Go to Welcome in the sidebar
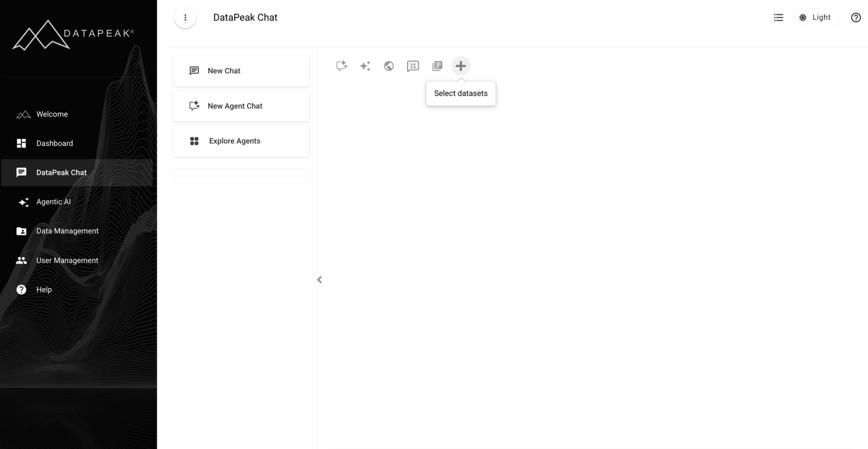 click(x=77, y=114)
